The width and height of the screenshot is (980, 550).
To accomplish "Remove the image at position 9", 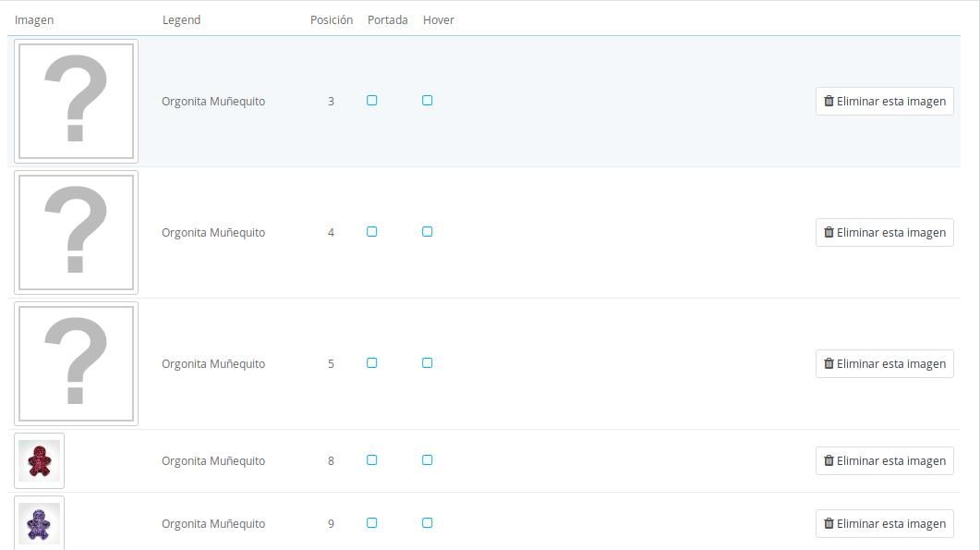I will pyautogui.click(x=884, y=524).
